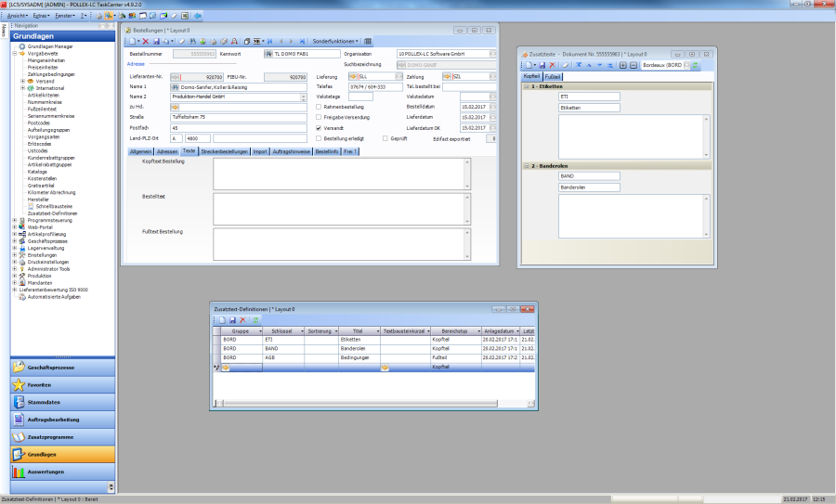Image resolution: width=836 pixels, height=504 pixels.
Task: Click the eraser icon in Bestellungen toolbar
Action: tap(181, 42)
